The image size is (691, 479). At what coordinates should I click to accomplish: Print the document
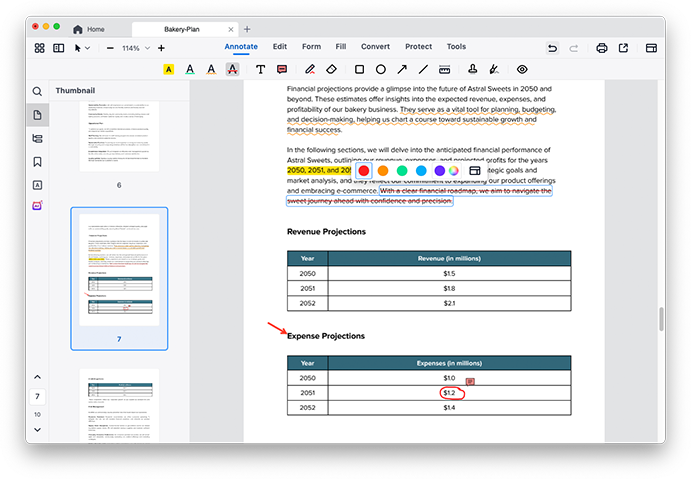tap(602, 48)
